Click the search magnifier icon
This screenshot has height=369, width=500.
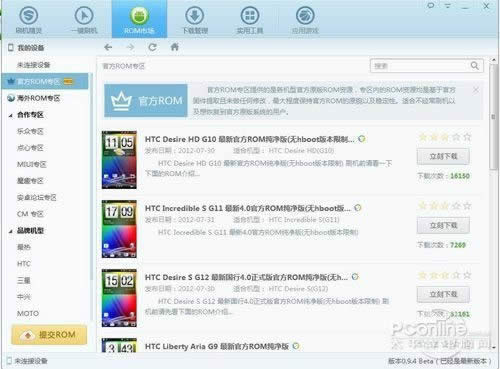[x=475, y=66]
